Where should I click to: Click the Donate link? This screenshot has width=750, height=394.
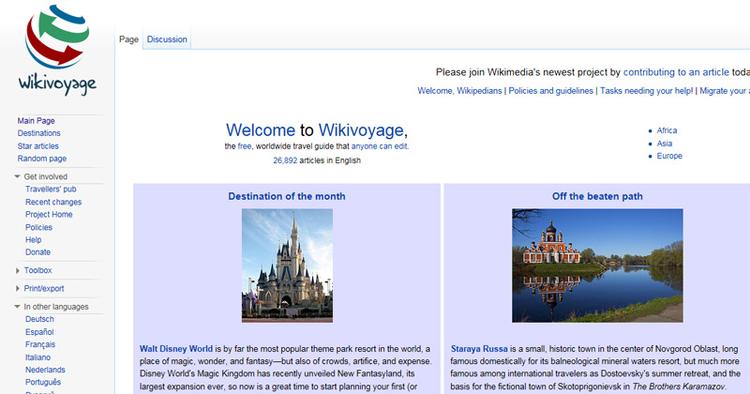point(38,252)
